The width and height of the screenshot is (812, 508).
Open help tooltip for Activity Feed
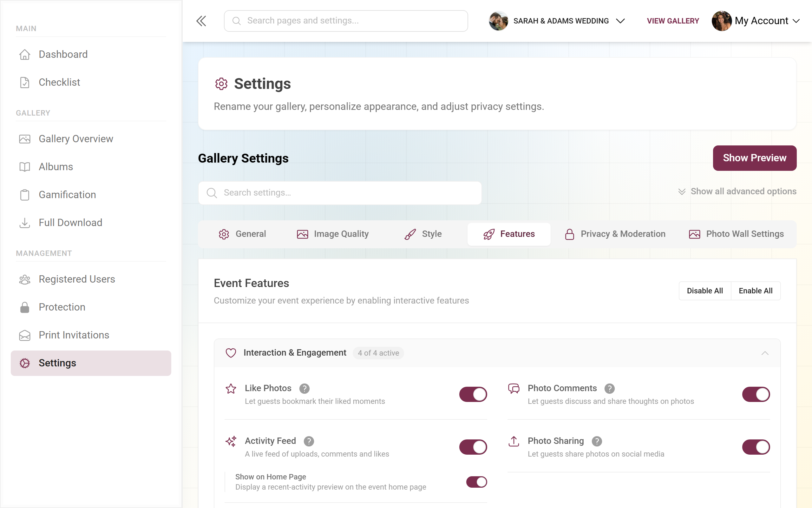[x=309, y=441]
